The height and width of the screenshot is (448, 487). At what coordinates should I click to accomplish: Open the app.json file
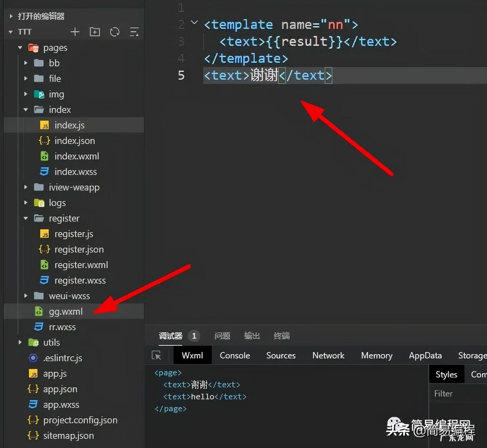pyautogui.click(x=60, y=389)
